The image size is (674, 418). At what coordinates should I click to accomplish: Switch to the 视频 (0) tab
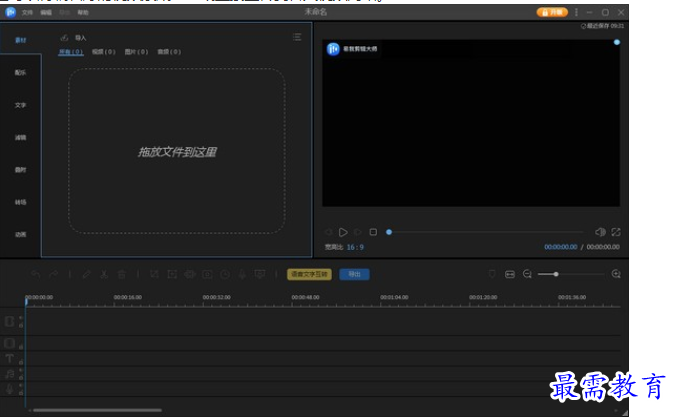(103, 51)
